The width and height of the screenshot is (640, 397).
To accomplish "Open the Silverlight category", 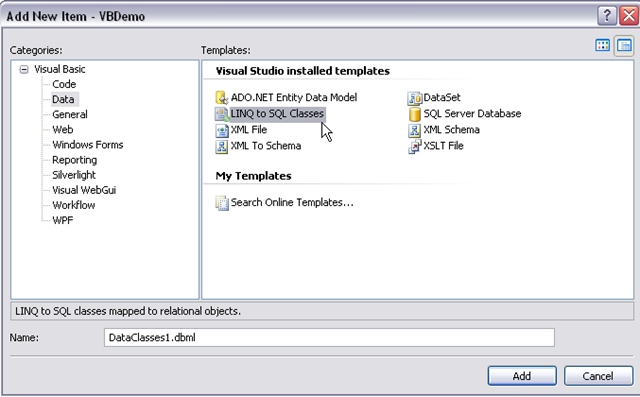I will click(x=73, y=175).
